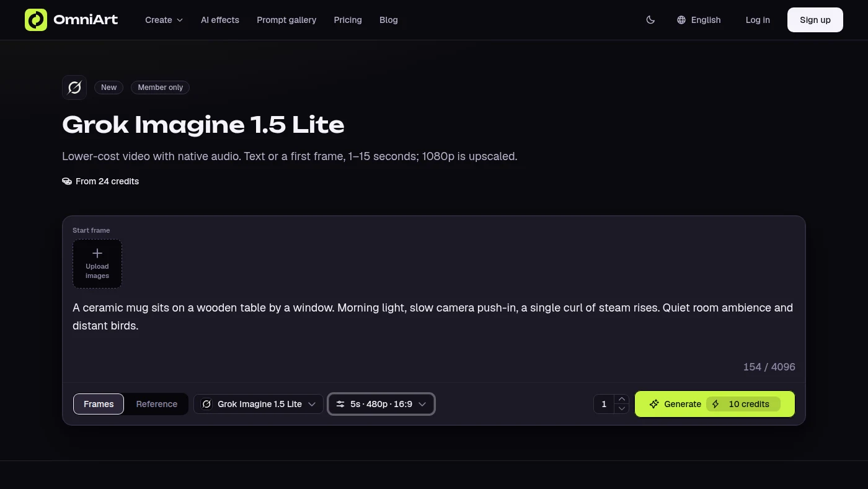Switch to the Reference mode
Image resolution: width=868 pixels, height=489 pixels.
pos(157,404)
